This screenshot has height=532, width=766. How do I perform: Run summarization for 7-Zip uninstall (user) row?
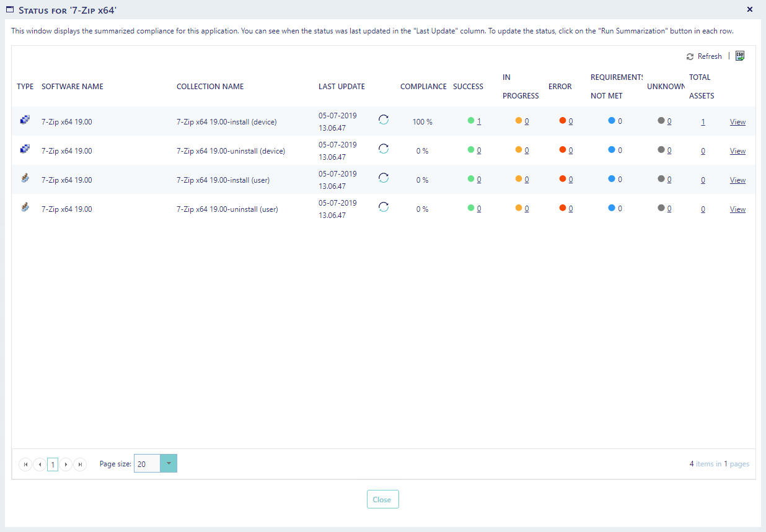(384, 207)
